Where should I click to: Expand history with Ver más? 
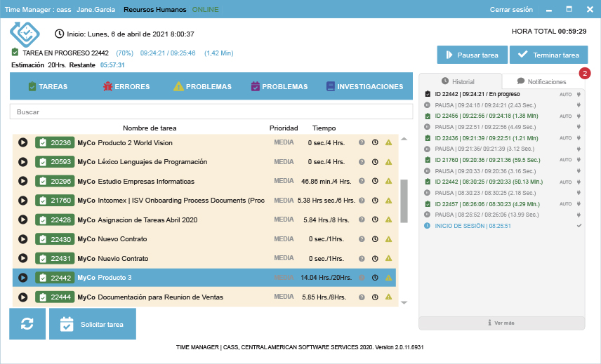coord(501,323)
